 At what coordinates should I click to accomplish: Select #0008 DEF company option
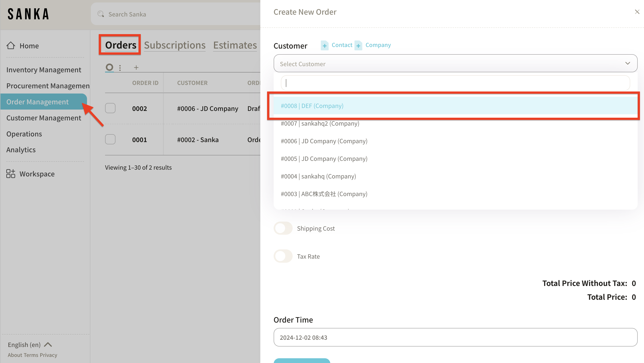coord(312,106)
